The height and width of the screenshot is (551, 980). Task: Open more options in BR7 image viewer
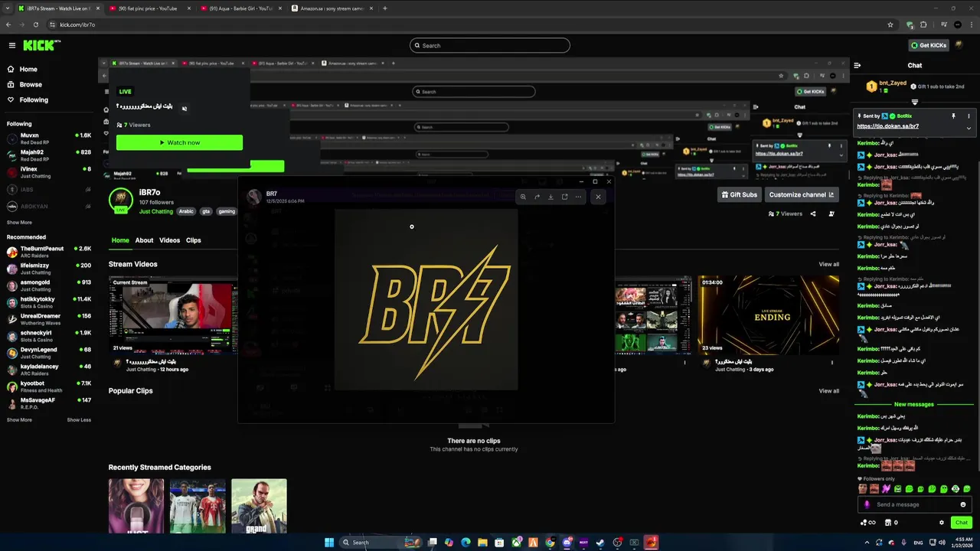tap(578, 197)
